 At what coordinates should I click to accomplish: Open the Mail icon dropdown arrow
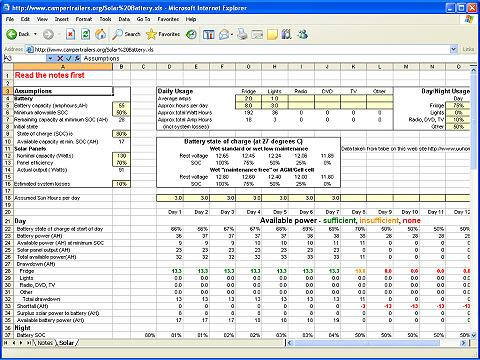click(x=231, y=34)
